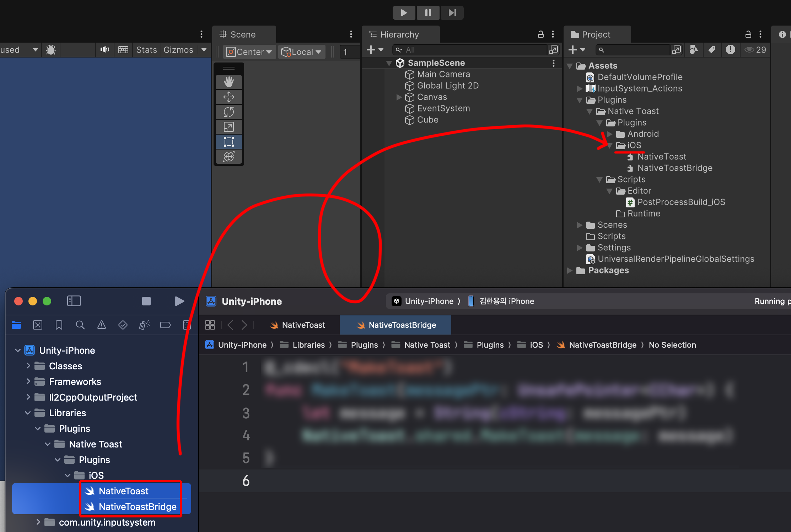
Task: Go back in Xcode editor history
Action: pos(230,325)
